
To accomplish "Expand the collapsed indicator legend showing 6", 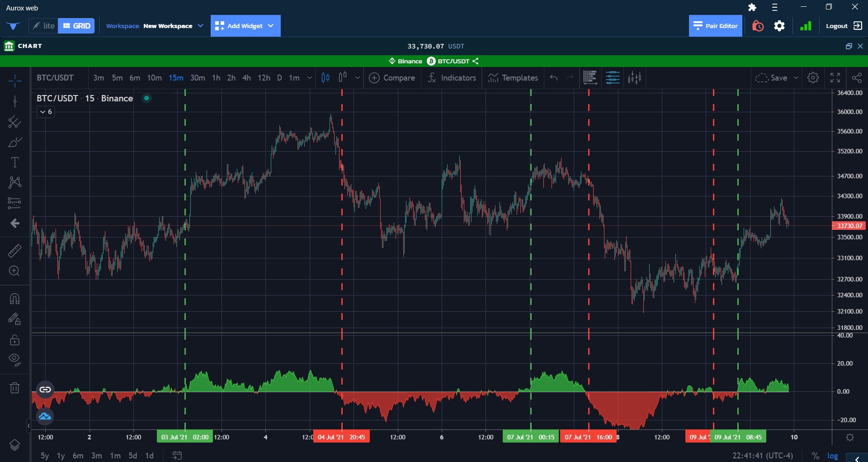I will 46,112.
